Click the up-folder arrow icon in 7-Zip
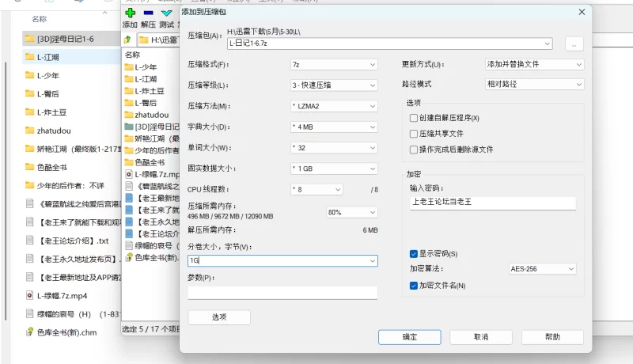The height and width of the screenshot is (364, 633). coord(127,40)
